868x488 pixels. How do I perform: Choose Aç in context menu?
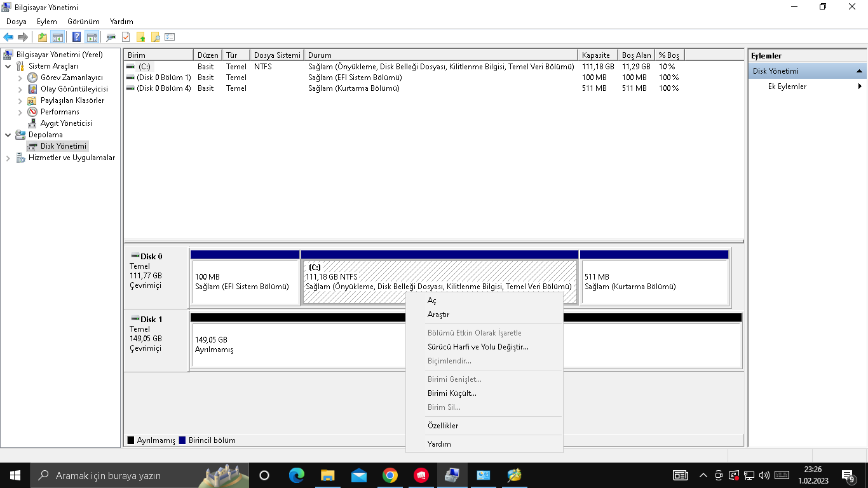[x=484, y=301]
